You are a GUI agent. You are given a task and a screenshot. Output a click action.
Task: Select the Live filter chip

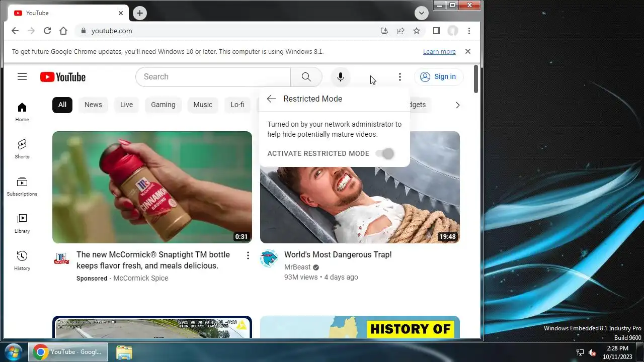(127, 105)
